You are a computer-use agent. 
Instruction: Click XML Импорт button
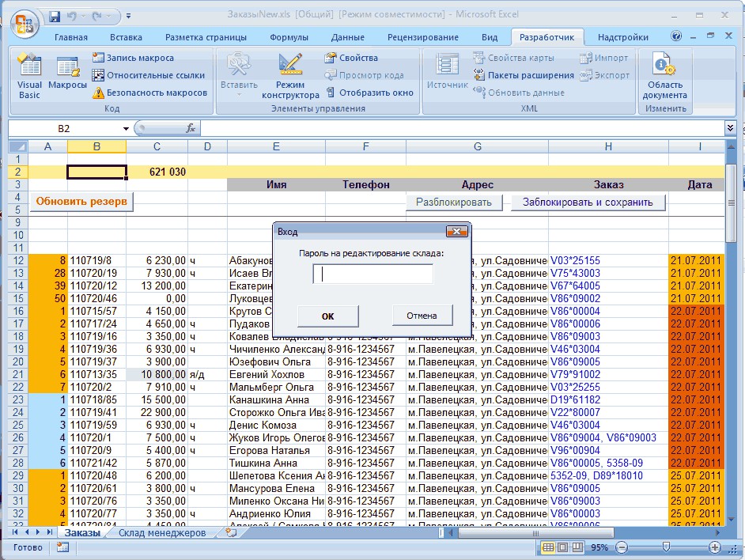(604, 58)
